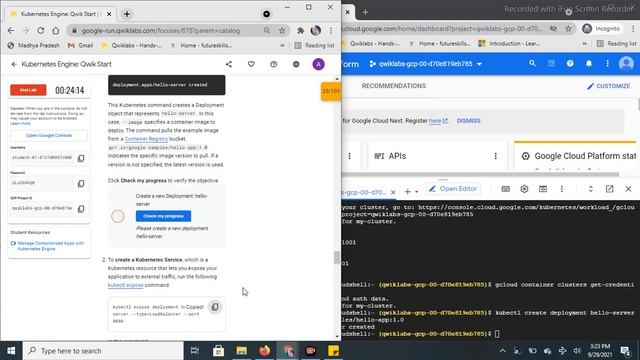The image size is (640, 360).
Task: Open a new tab in left Chrome window
Action: [127, 14]
